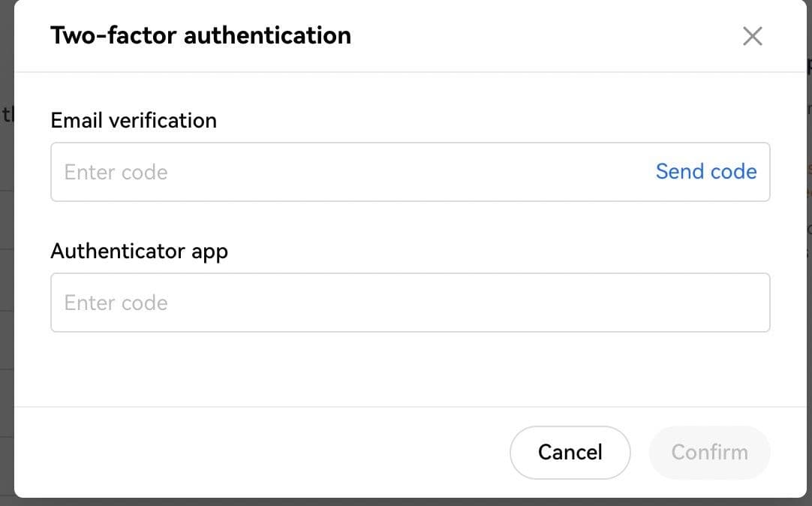Screen dimensions: 812x506
Task: Select the Enter code placeholder under Authenticator app
Action: click(116, 303)
